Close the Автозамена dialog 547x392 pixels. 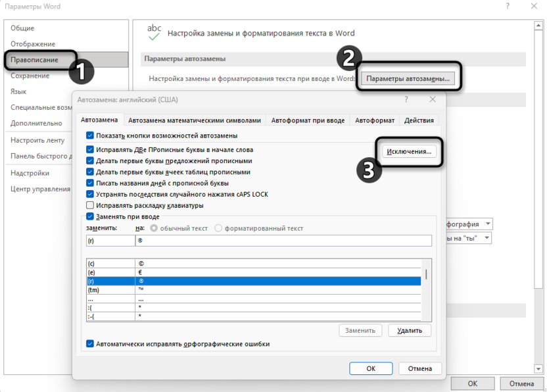[x=433, y=99]
